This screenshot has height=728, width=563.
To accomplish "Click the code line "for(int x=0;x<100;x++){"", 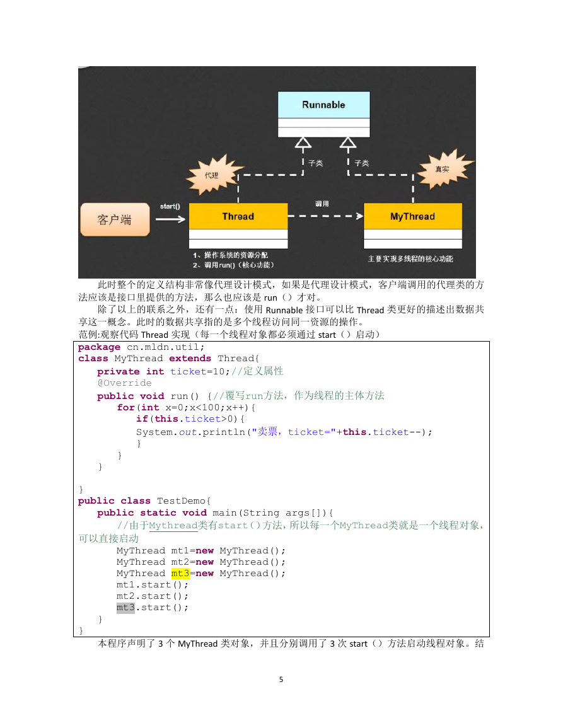I will pyautogui.click(x=186, y=408).
